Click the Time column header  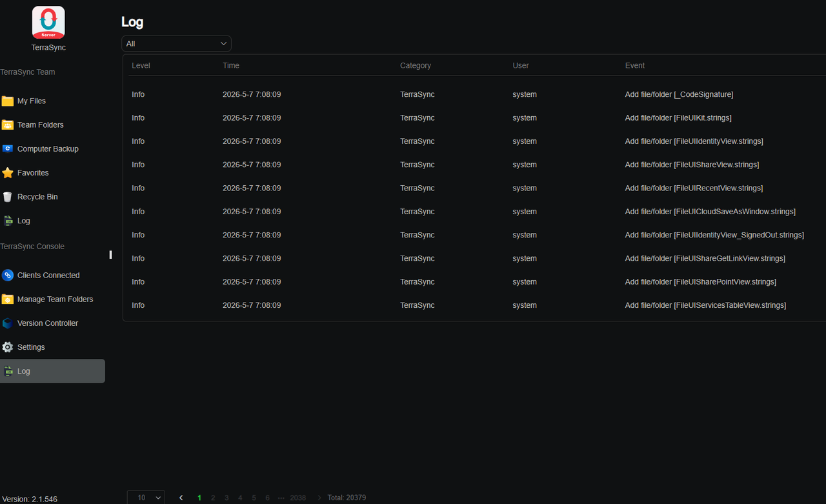pyautogui.click(x=231, y=65)
